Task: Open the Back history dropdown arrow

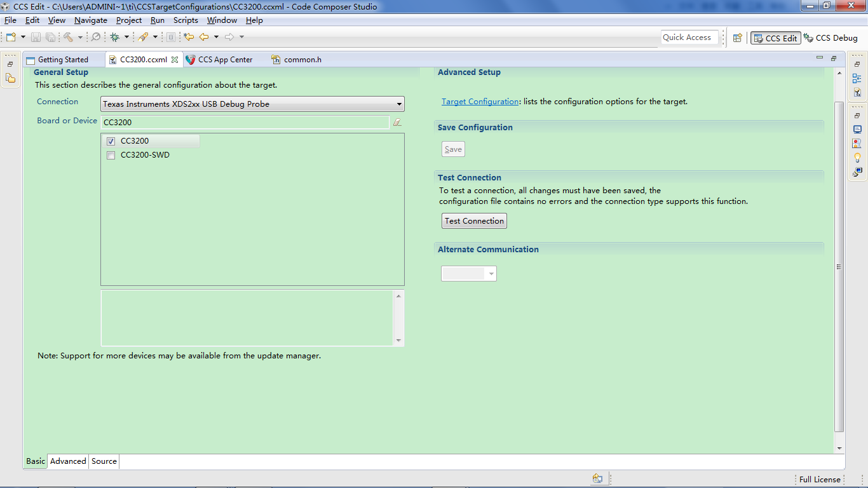Action: [x=216, y=37]
